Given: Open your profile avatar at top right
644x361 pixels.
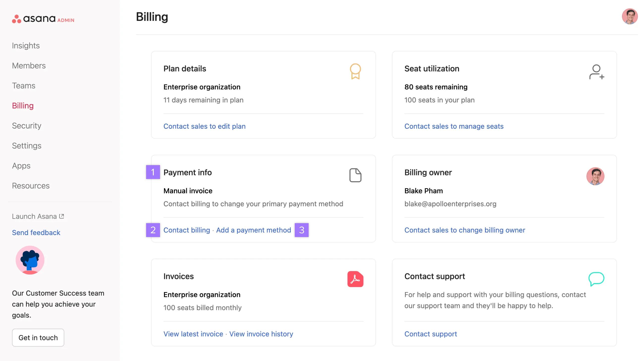Looking at the screenshot, I should (630, 17).
